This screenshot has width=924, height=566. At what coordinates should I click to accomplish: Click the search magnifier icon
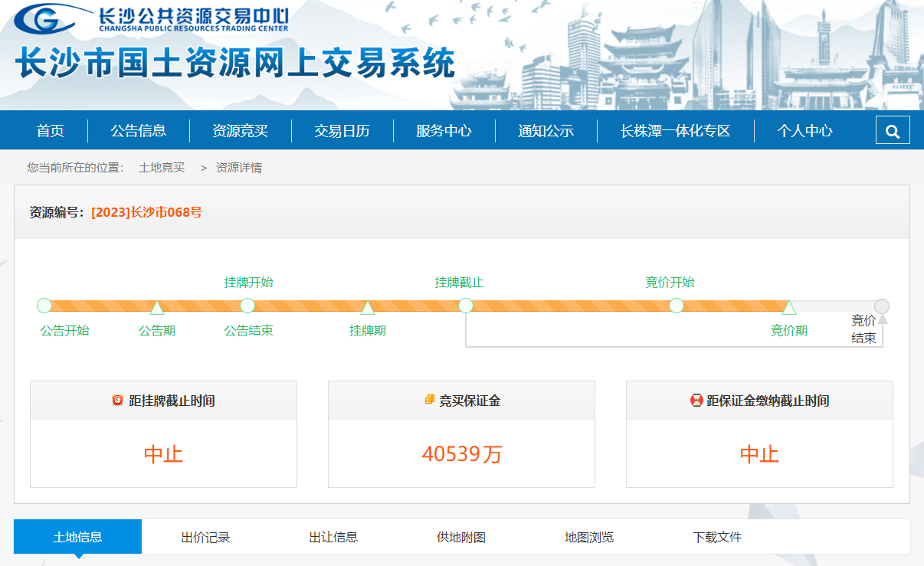coord(893,131)
